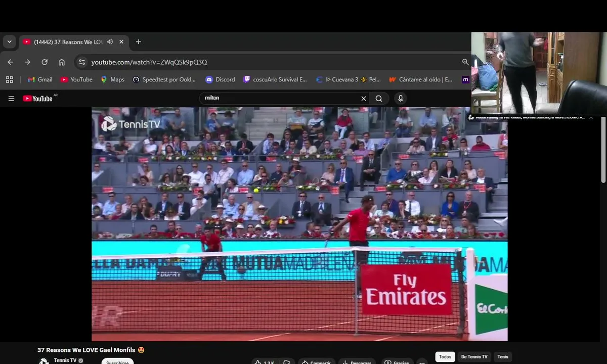Go to YouTube home via logo
Viewport: 607px width, 364px height.
[x=38, y=99]
